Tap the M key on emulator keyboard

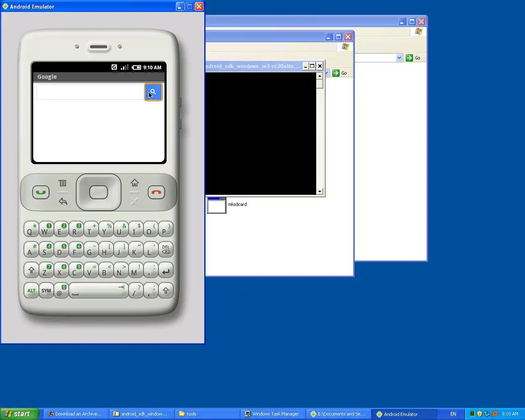tap(136, 270)
